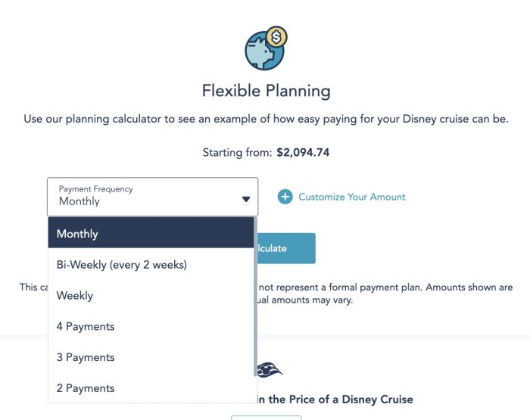Click the outlined button at page bottom

(266, 417)
